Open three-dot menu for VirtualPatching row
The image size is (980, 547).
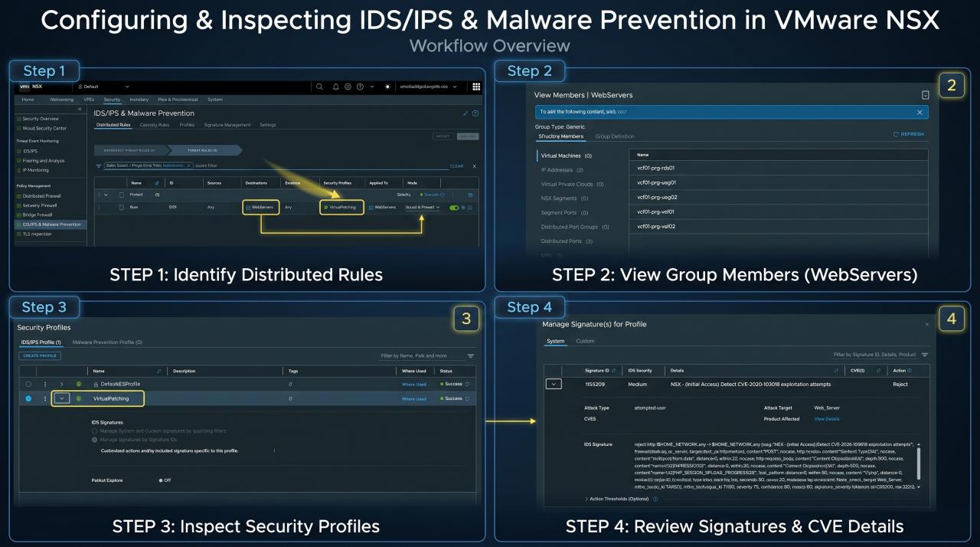click(45, 398)
